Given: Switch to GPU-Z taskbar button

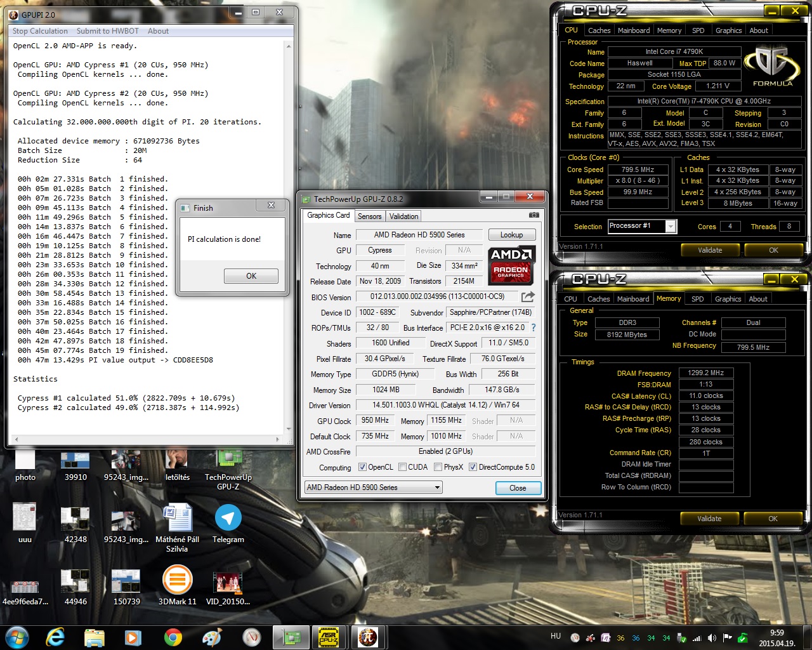Looking at the screenshot, I should tap(291, 637).
